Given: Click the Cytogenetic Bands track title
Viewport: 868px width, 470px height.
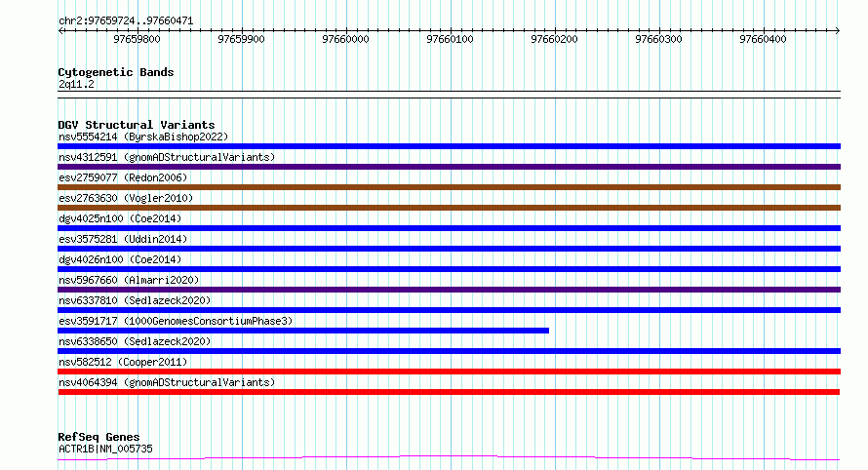Looking at the screenshot, I should pyautogui.click(x=116, y=72).
